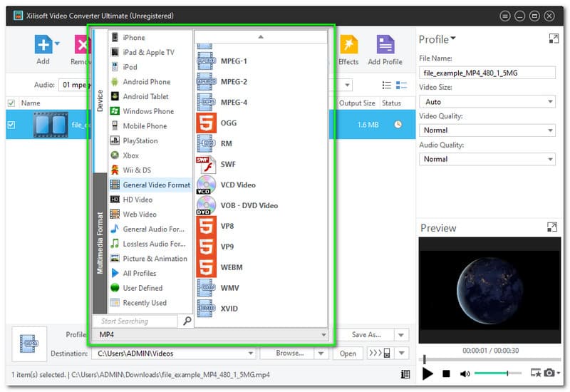Click the Save As... button
Viewport: 570px width, 392px height.
(x=369, y=335)
